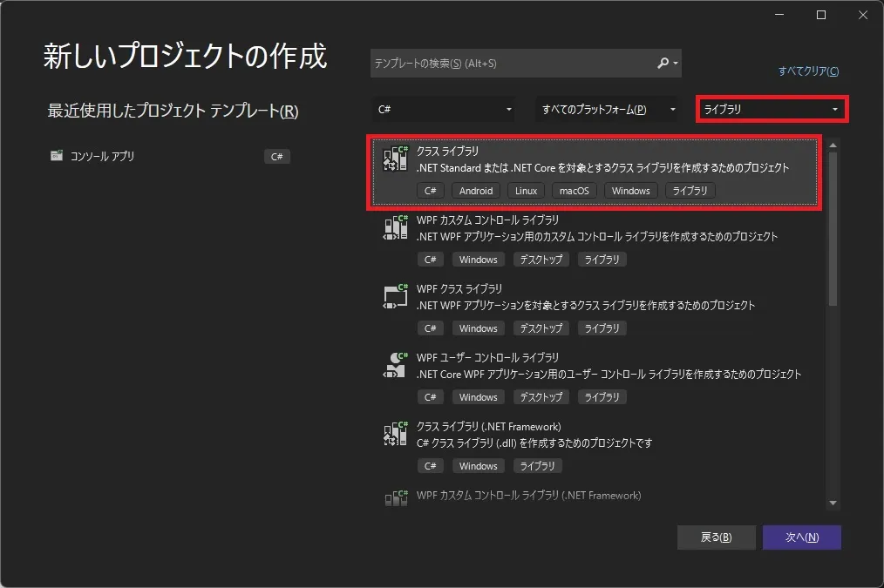
Task: Open the C# language dropdown
Action: 443,109
